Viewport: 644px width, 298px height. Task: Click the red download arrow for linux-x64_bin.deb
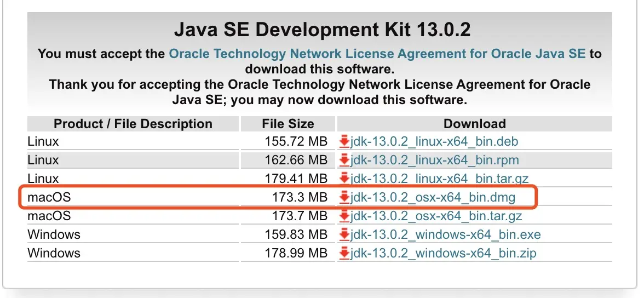tap(344, 142)
